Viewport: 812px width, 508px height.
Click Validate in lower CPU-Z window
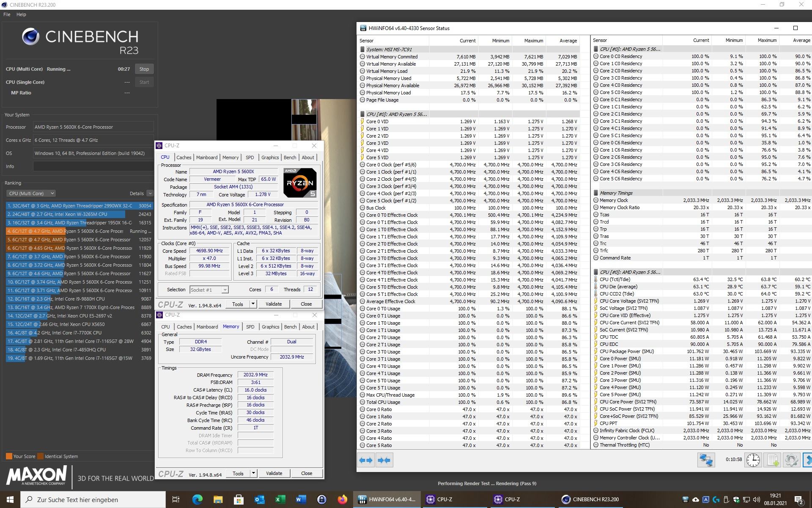pyautogui.click(x=274, y=473)
